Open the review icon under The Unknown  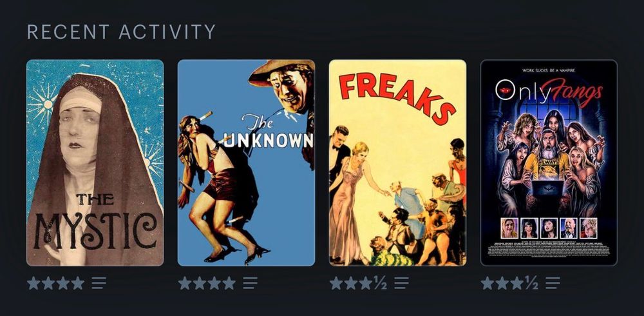point(250,283)
